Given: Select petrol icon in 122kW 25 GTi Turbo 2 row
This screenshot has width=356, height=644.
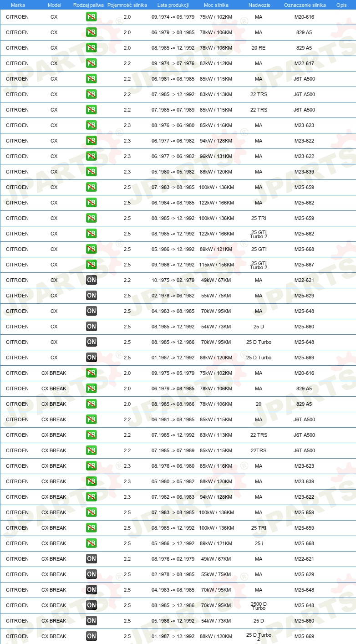Looking at the screenshot, I should pyautogui.click(x=92, y=234).
